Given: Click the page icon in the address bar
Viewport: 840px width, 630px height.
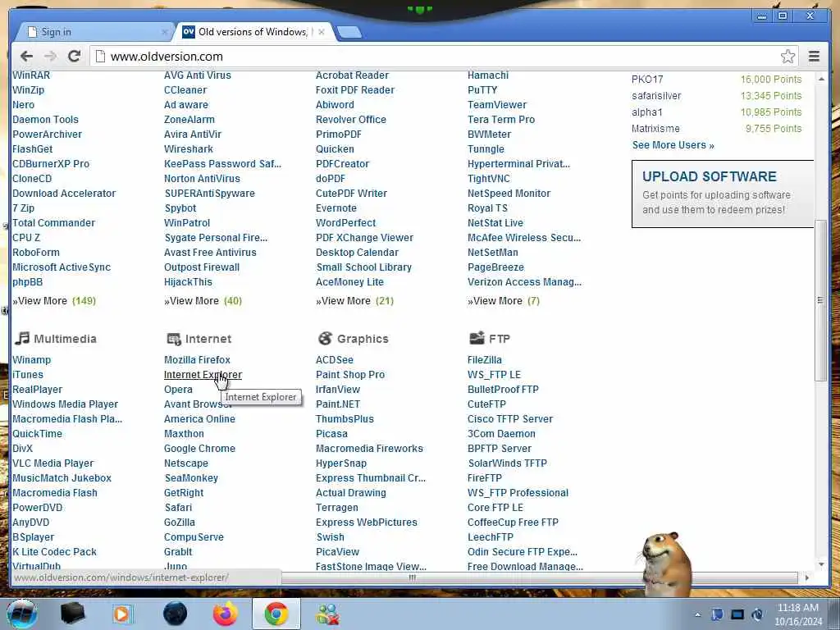Looking at the screenshot, I should 99,57.
